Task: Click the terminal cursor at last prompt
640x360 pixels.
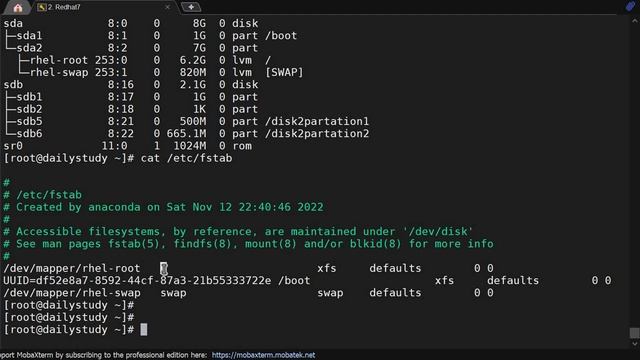Action: pos(144,329)
